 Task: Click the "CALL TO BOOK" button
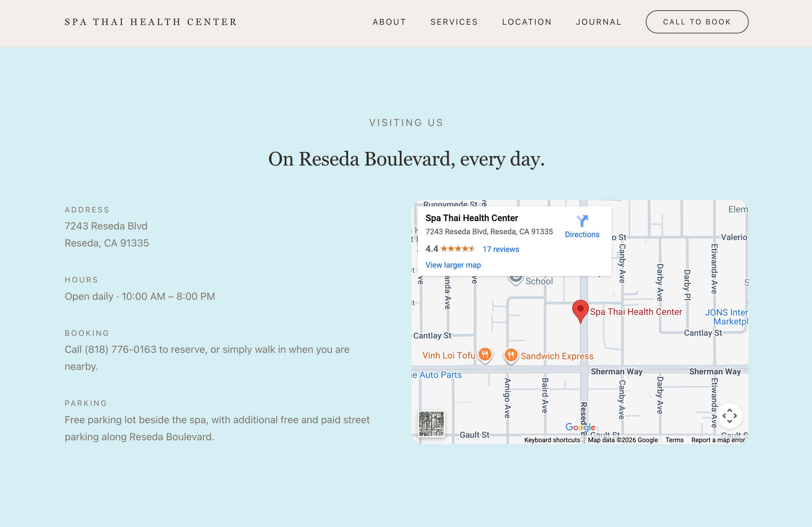pyautogui.click(x=697, y=21)
